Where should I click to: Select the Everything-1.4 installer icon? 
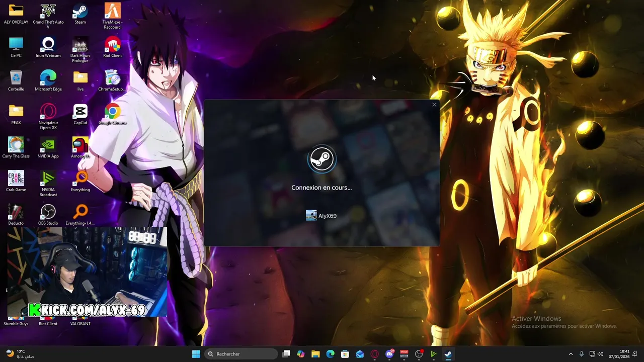80,215
